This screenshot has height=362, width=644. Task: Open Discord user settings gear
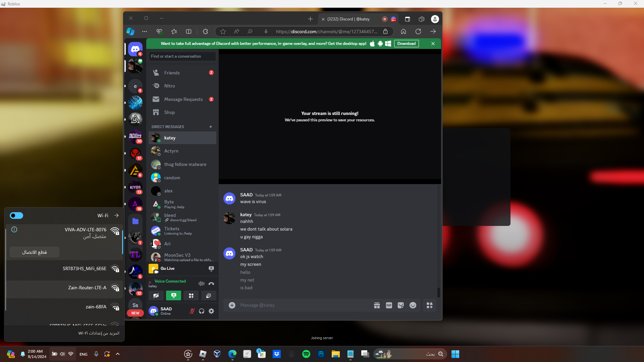coord(211,311)
